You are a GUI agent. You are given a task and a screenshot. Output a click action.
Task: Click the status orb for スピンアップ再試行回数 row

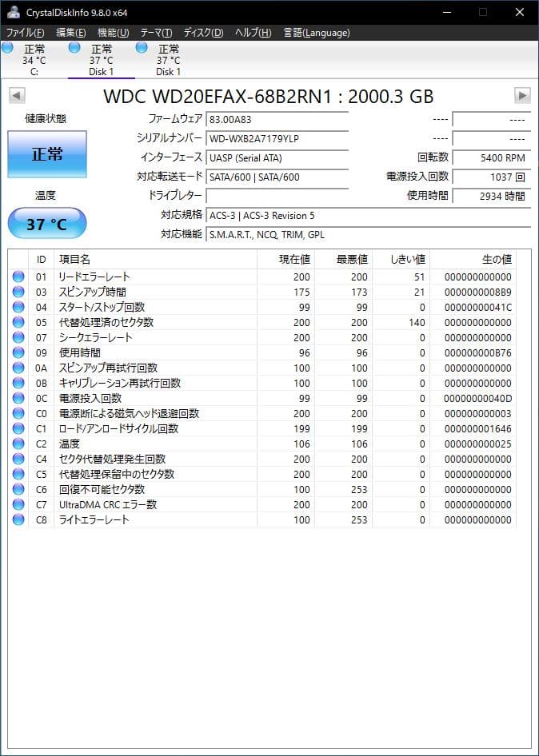[x=18, y=368]
